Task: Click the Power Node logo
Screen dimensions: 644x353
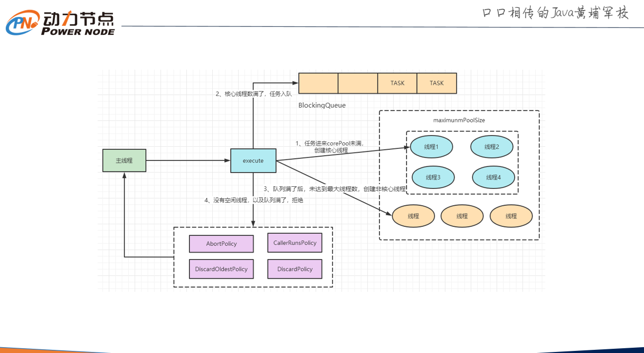Action: click(60, 23)
